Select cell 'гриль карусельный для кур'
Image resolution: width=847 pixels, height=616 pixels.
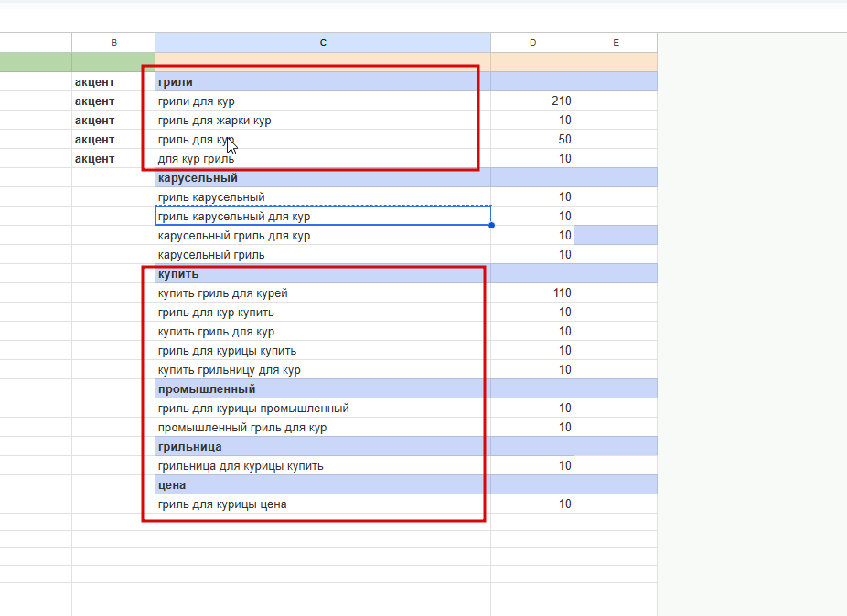pos(323,216)
